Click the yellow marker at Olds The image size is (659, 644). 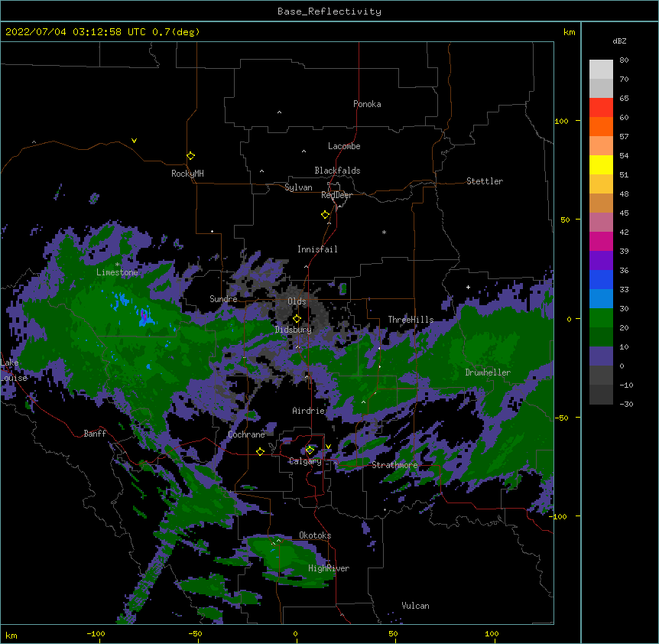(297, 319)
